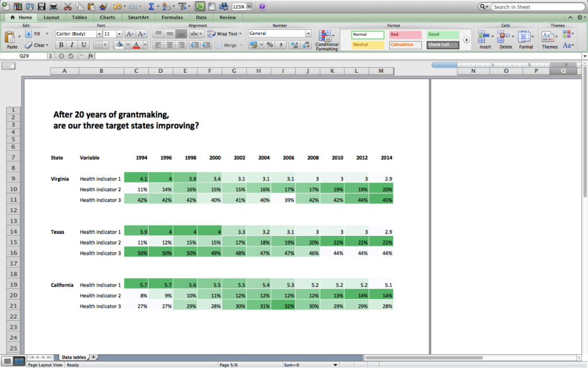
Task: Open the media browser icon
Action: tap(224, 6)
